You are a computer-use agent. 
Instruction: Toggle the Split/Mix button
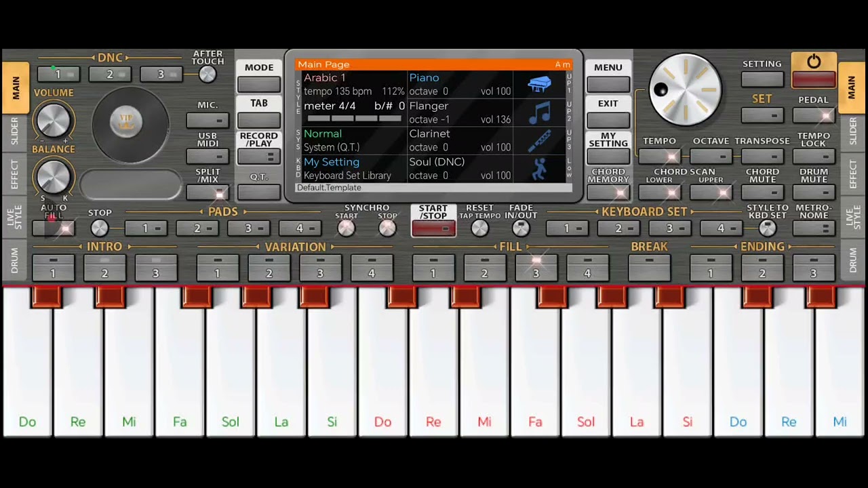[x=208, y=192]
